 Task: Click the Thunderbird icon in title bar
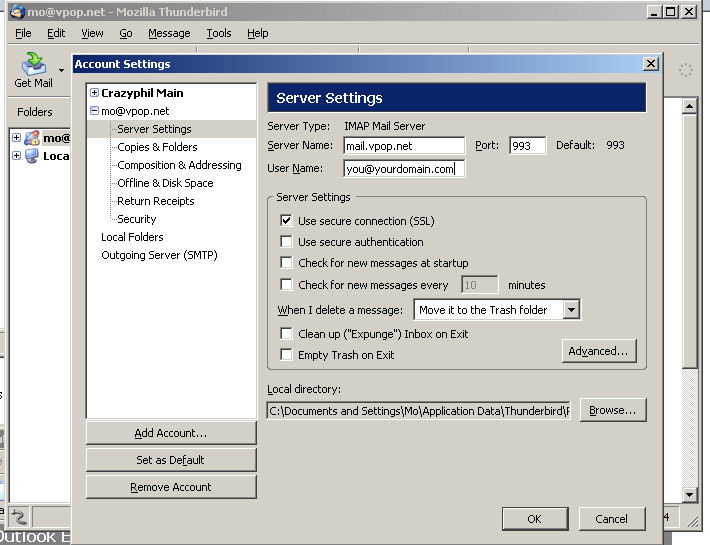(x=10, y=11)
